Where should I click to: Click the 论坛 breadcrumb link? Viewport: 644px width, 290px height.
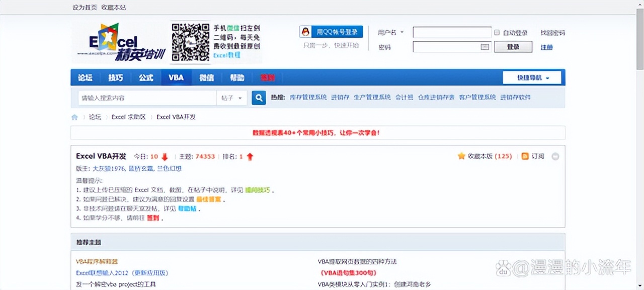95,117
